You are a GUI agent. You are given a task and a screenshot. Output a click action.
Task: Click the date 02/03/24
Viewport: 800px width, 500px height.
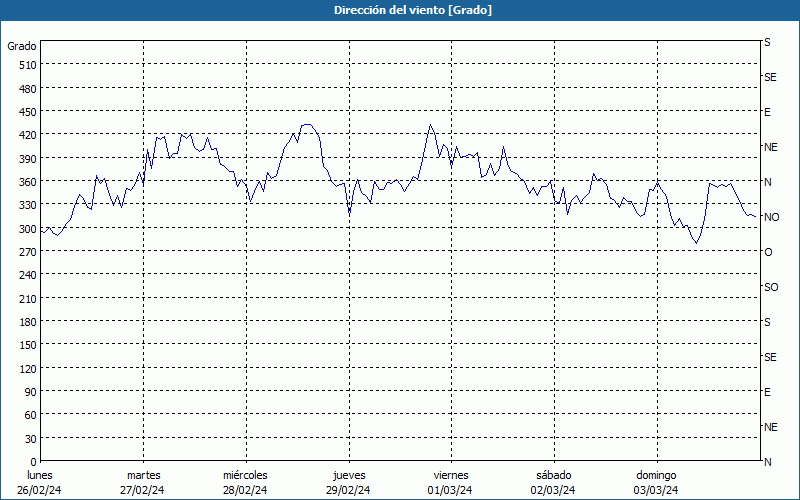tap(553, 491)
